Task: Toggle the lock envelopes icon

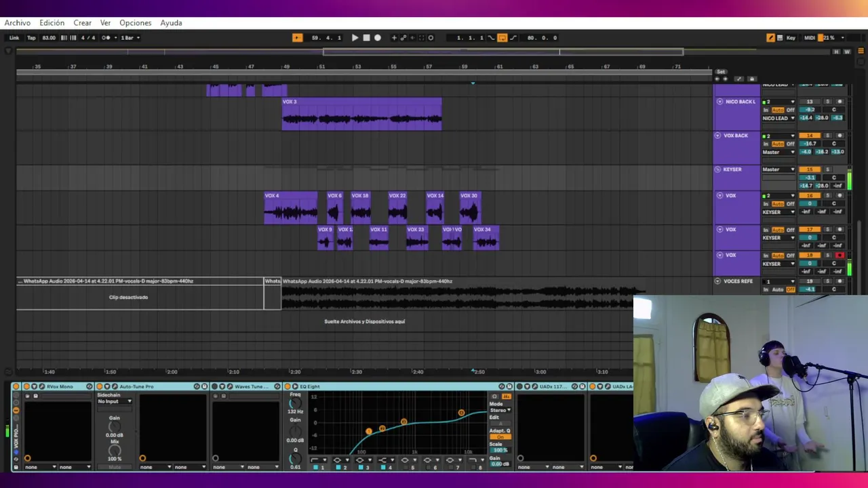Action: 752,79
